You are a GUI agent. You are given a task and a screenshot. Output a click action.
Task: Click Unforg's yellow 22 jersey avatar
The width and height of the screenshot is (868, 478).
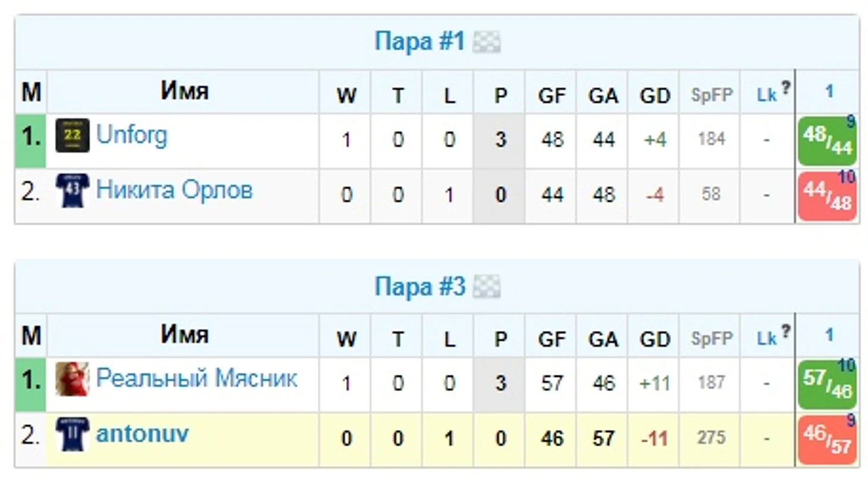(x=73, y=136)
